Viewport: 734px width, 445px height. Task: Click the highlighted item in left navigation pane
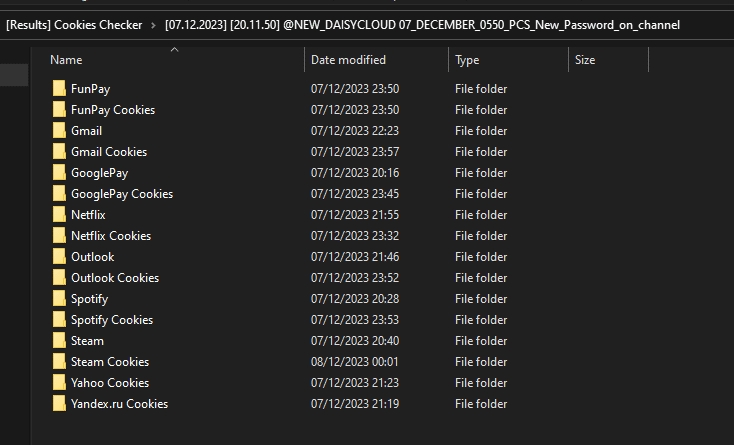pyautogui.click(x=14, y=75)
